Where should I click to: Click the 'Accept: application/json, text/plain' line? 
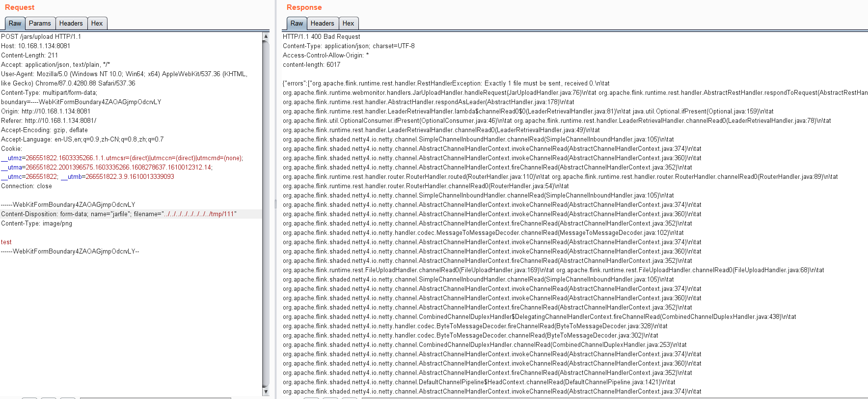(x=55, y=64)
